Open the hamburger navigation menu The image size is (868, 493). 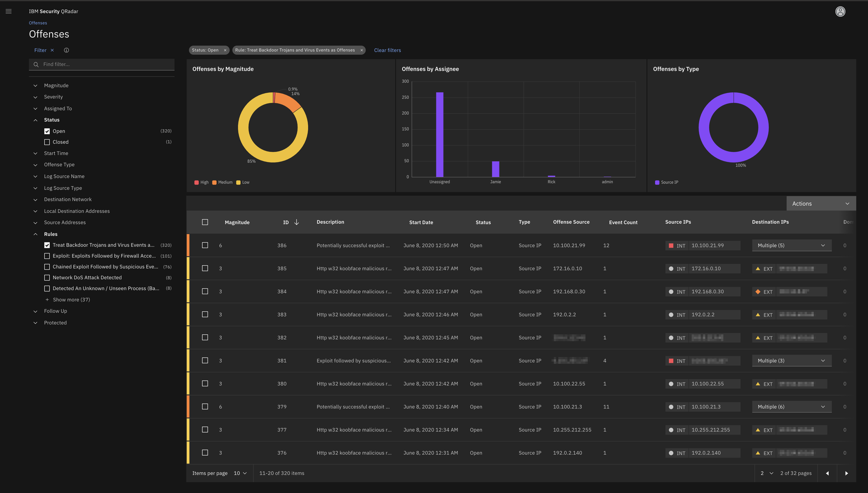point(8,11)
